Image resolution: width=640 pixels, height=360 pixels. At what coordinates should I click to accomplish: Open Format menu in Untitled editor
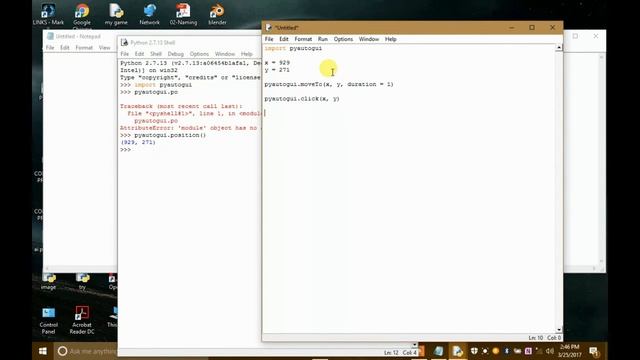[x=303, y=39]
